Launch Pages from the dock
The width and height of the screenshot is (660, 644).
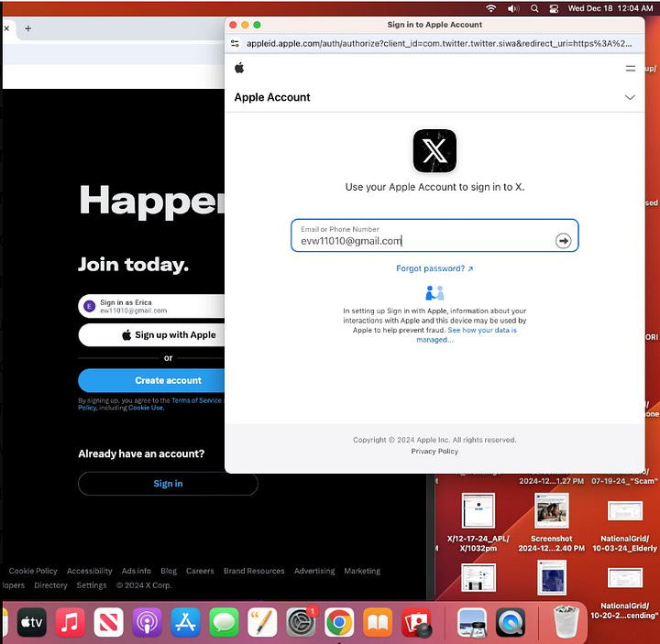pyautogui.click(x=262, y=622)
